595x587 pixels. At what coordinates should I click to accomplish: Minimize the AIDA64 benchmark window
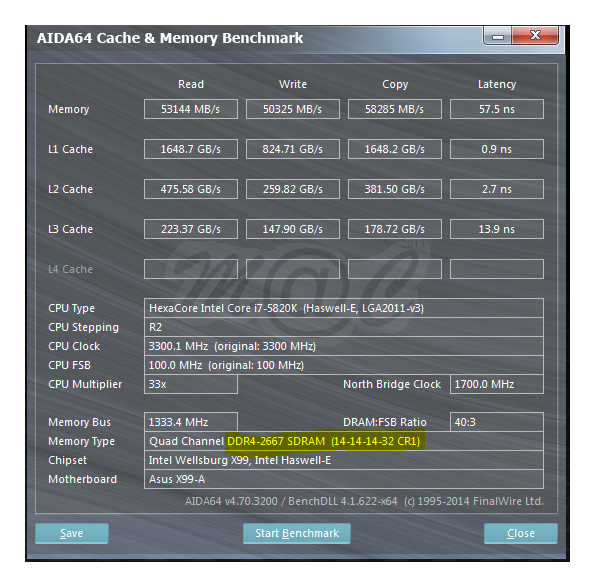497,36
